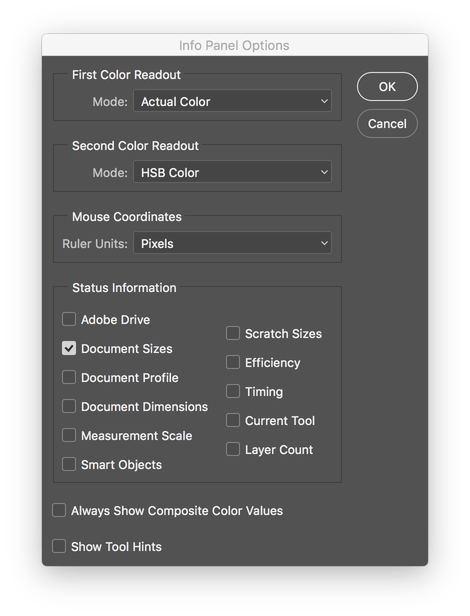The image size is (470, 616).
Task: Check the Smart Objects option
Action: [69, 464]
